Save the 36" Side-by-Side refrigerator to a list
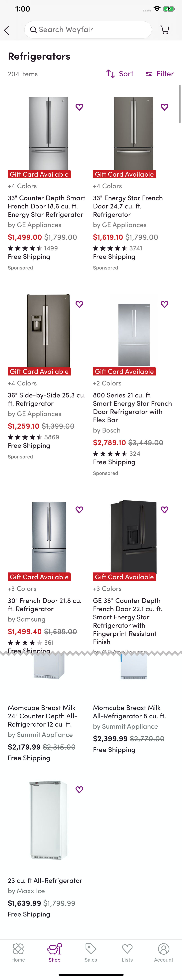 pos(79,304)
